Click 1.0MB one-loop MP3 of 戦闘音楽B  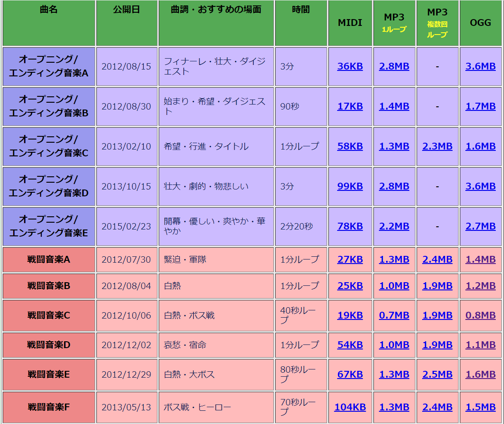coord(394,286)
